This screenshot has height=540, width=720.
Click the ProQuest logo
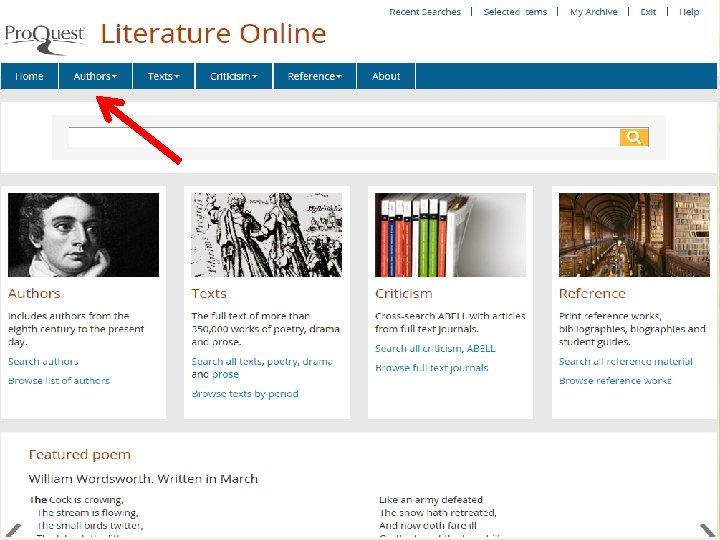click(x=45, y=38)
